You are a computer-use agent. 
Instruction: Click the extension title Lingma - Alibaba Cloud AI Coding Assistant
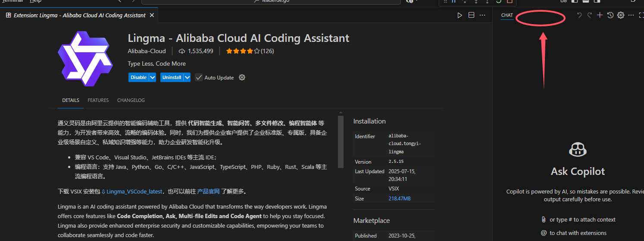(238, 38)
